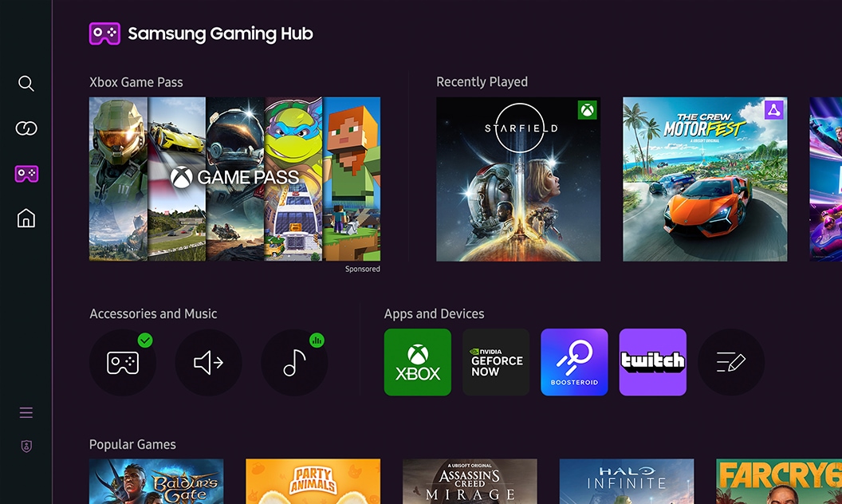Viewport: 842px width, 504px height.
Task: Select Party Animals in Popular Games
Action: [x=313, y=482]
